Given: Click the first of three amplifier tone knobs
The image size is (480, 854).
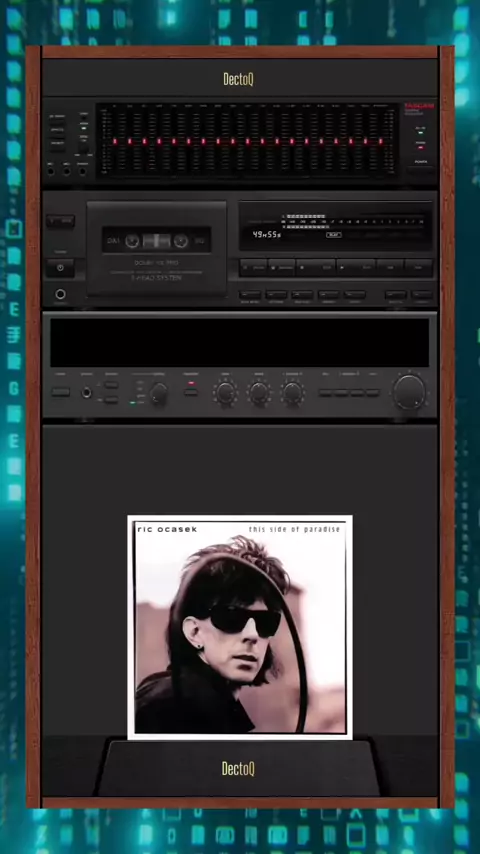Looking at the screenshot, I should [225, 393].
